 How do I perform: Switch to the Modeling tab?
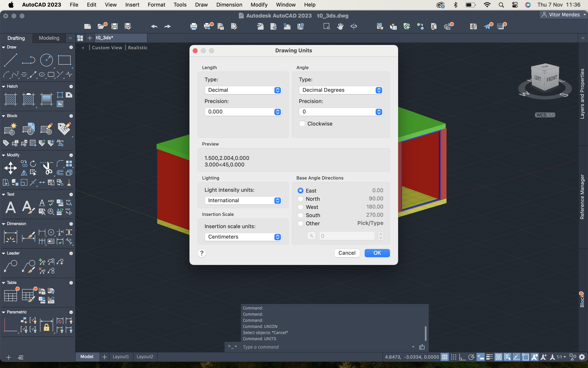click(x=49, y=38)
